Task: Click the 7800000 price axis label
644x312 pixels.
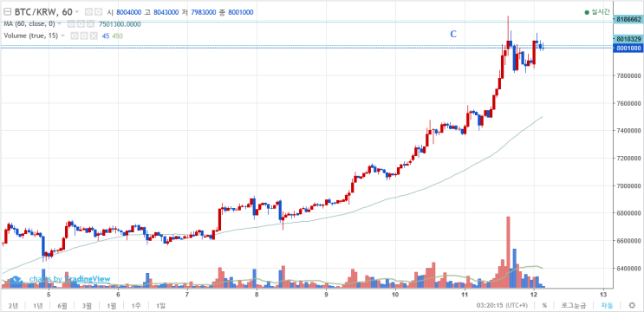Action: pos(628,76)
